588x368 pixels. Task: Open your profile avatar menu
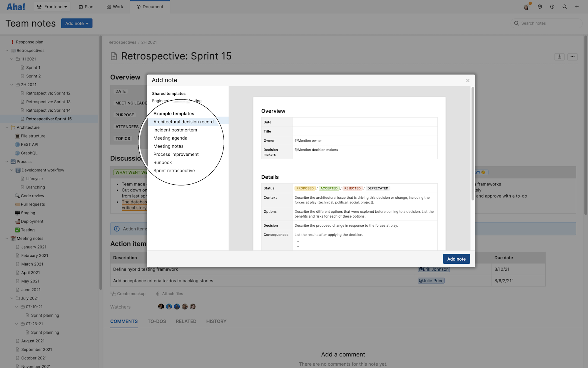[526, 6]
